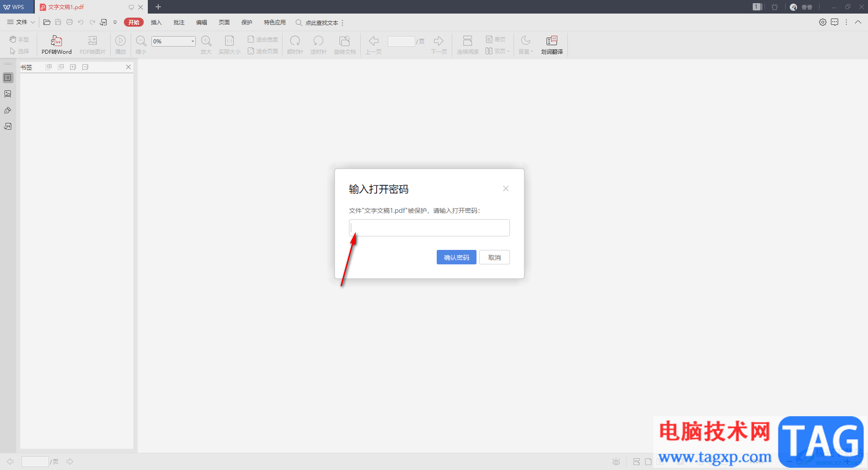This screenshot has width=868, height=470.
Task: Open the zoom percentage combo box
Action: [x=173, y=41]
